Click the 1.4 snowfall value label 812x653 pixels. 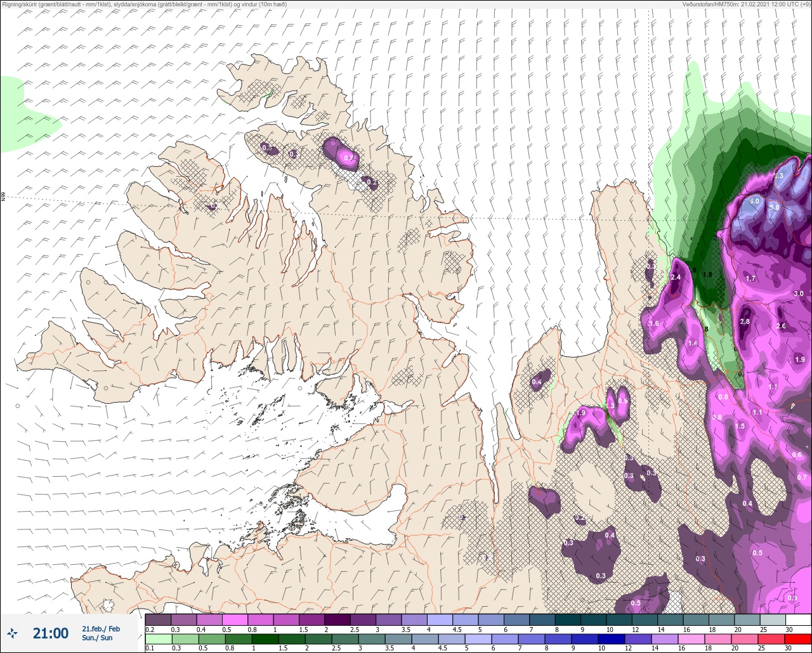click(x=693, y=342)
